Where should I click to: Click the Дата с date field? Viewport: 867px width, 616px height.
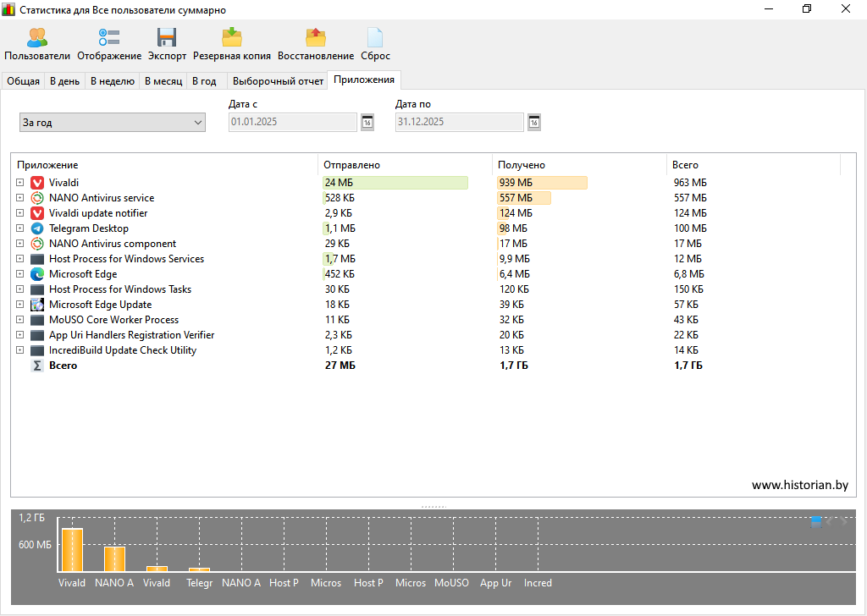[x=293, y=123]
